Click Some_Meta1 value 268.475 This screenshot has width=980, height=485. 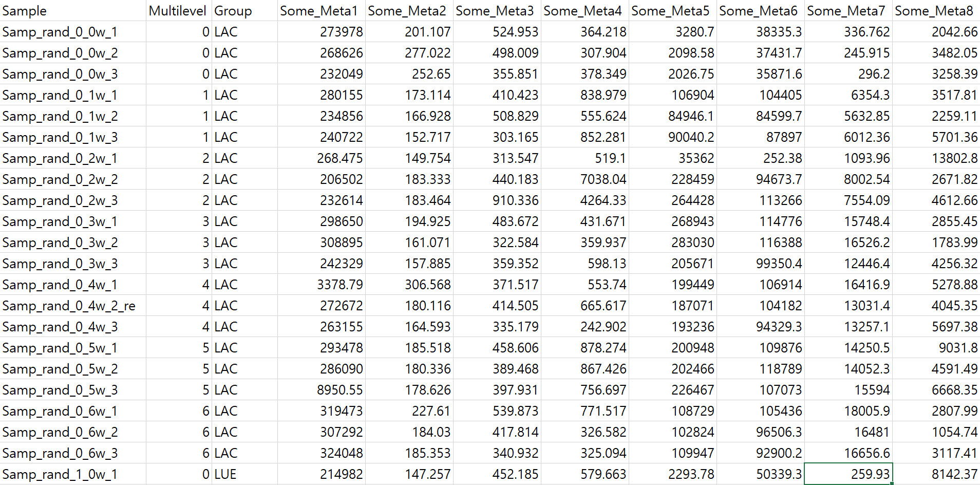click(x=322, y=158)
